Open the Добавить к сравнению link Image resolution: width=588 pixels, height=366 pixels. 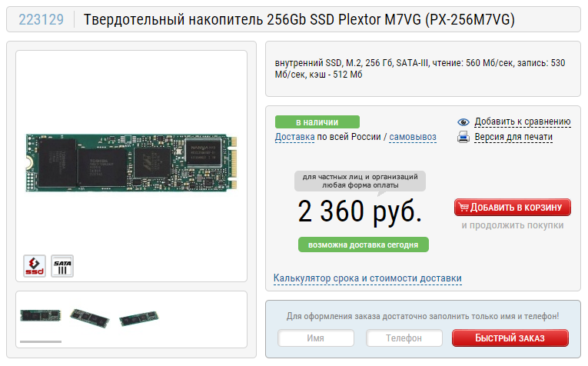point(523,122)
